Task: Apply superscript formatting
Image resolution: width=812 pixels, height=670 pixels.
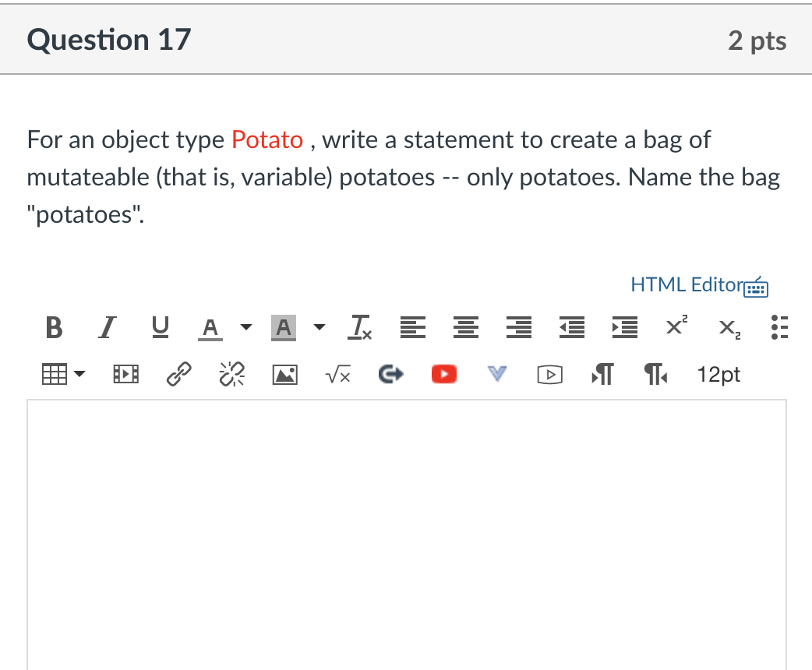Action: pyautogui.click(x=677, y=325)
